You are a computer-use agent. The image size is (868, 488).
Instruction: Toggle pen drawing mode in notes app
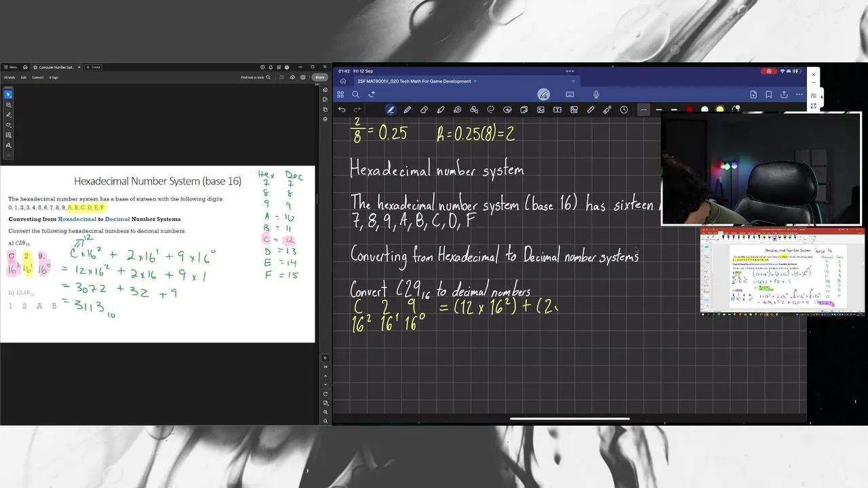pos(543,94)
